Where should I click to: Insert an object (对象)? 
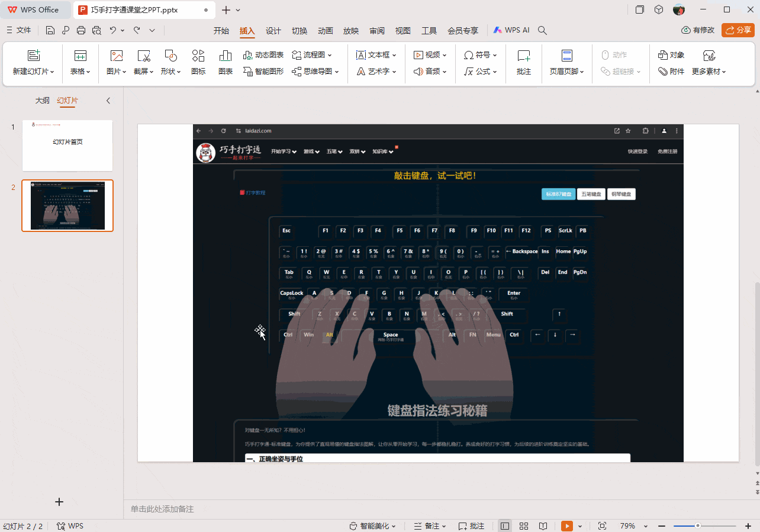(x=671, y=55)
